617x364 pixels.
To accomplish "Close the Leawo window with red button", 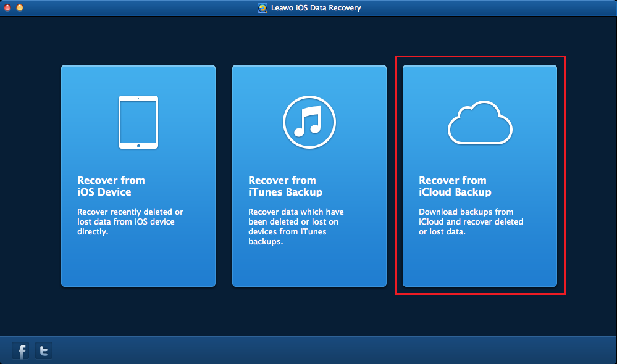I will pos(7,8).
